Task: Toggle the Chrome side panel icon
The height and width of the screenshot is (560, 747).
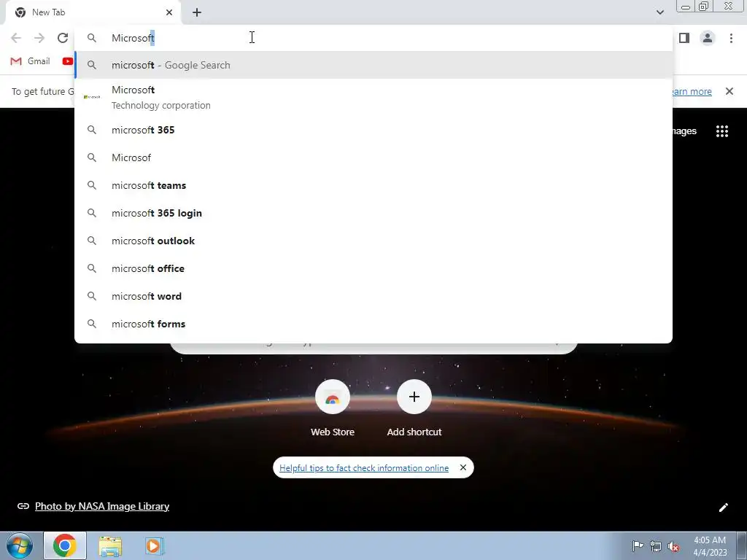Action: 684,38
